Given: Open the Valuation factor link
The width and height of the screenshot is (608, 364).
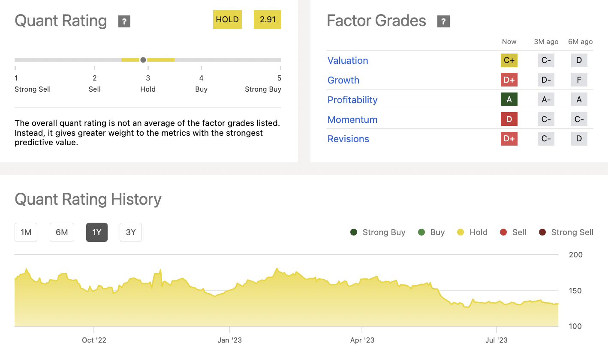Looking at the screenshot, I should pos(348,60).
